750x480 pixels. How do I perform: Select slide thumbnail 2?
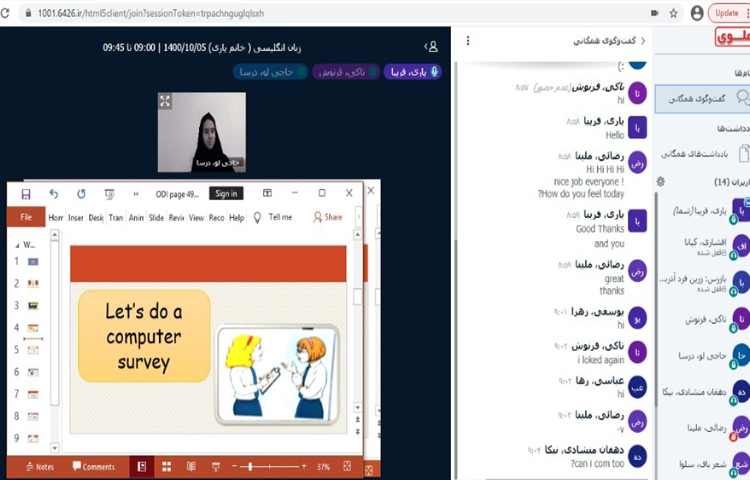tap(33, 284)
